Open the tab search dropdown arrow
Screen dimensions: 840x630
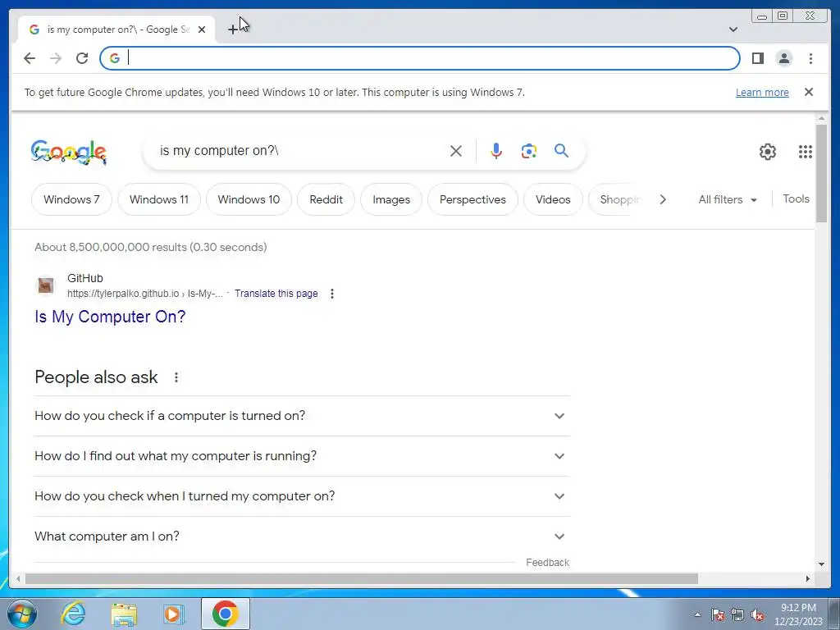coord(733,30)
